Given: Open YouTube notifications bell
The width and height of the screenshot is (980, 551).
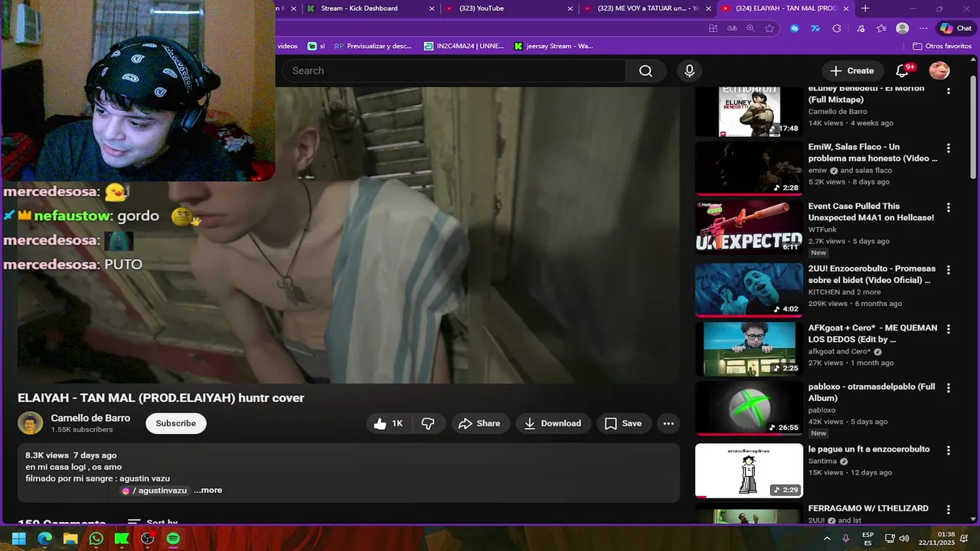Looking at the screenshot, I should coord(903,70).
